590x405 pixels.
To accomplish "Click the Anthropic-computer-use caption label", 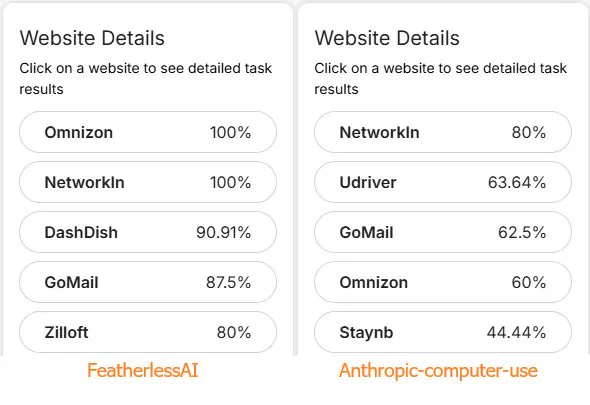I will click(x=438, y=371).
